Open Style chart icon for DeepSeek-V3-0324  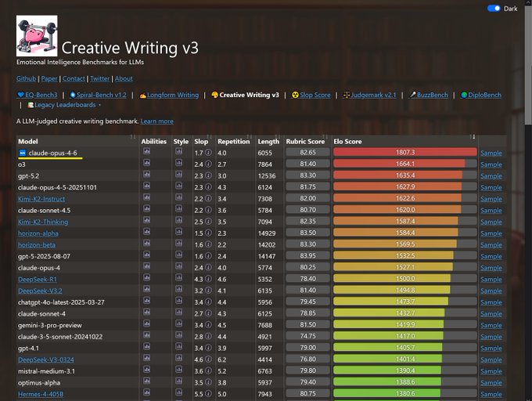point(179,358)
